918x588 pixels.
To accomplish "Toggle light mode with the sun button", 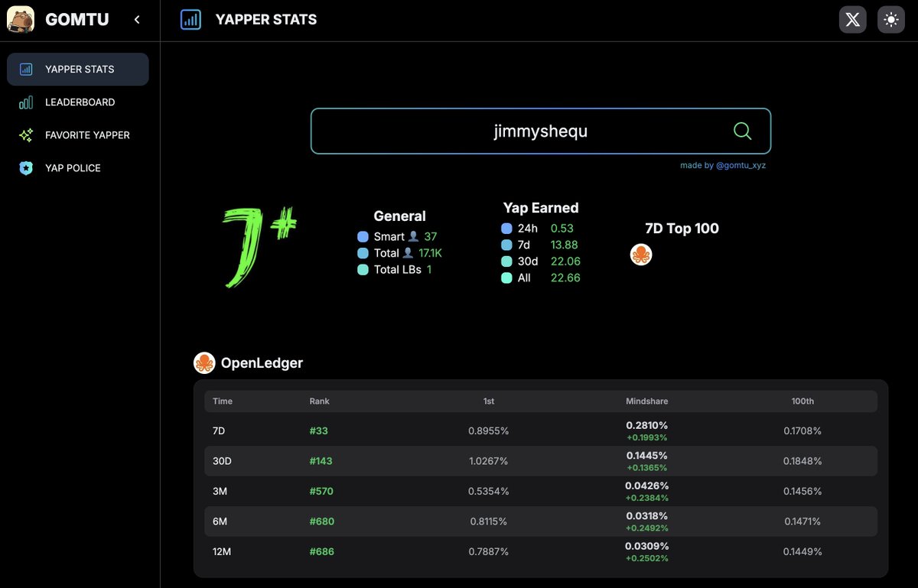I will pos(890,20).
